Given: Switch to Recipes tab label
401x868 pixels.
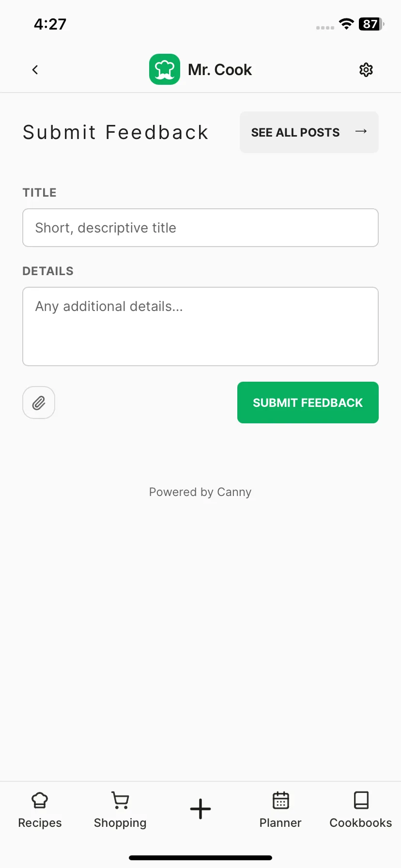Looking at the screenshot, I should point(40,823).
